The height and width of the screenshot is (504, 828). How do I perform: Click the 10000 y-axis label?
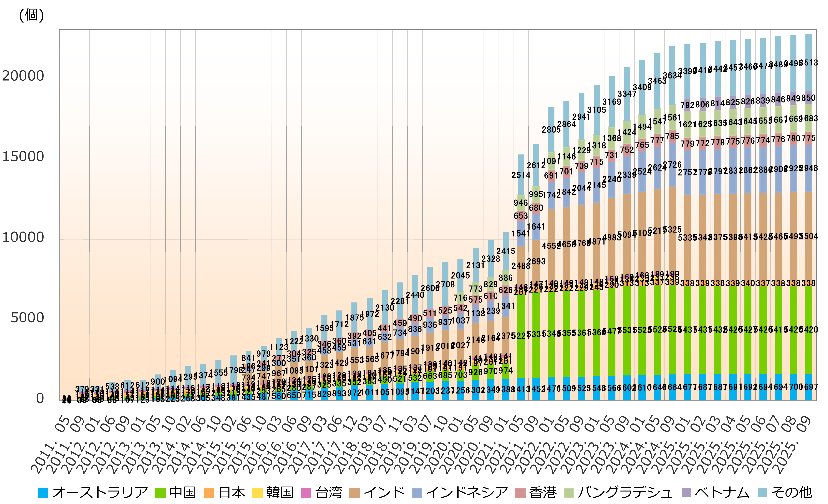(x=23, y=237)
